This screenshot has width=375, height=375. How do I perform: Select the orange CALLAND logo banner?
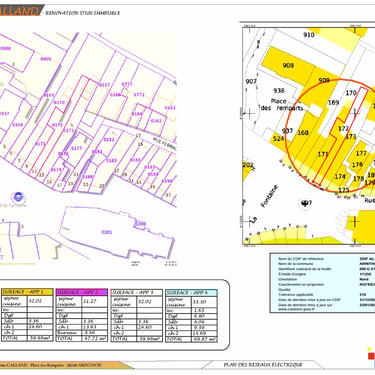[21, 11]
